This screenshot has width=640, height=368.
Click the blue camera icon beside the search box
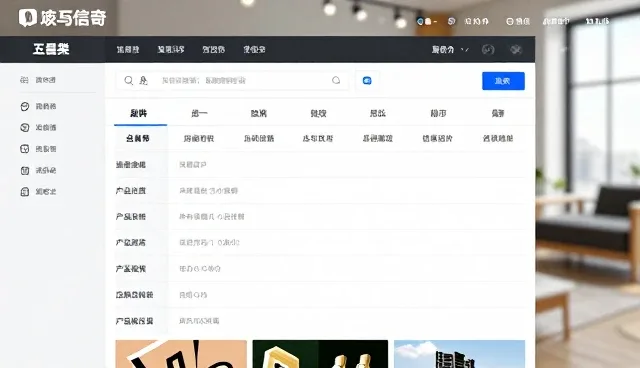(x=367, y=81)
